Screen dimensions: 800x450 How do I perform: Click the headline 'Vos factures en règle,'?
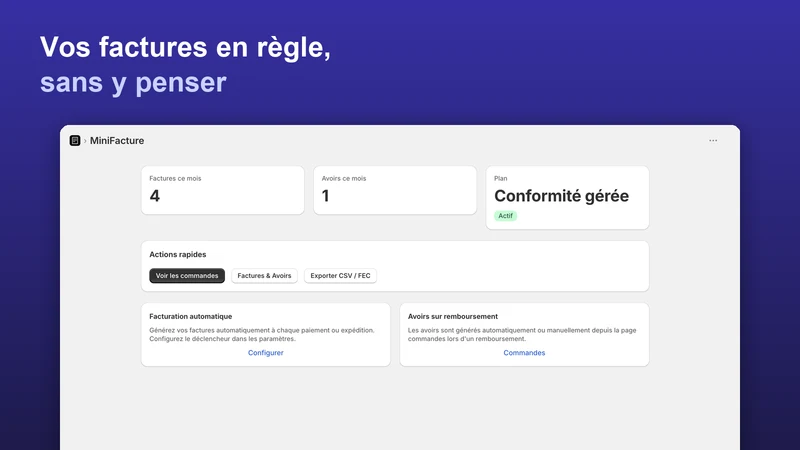click(185, 47)
